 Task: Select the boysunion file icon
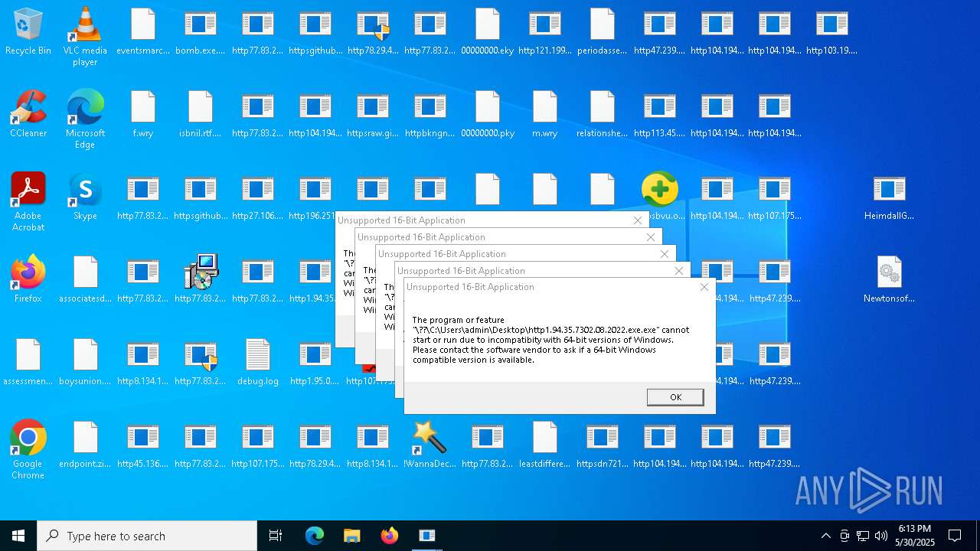point(86,362)
